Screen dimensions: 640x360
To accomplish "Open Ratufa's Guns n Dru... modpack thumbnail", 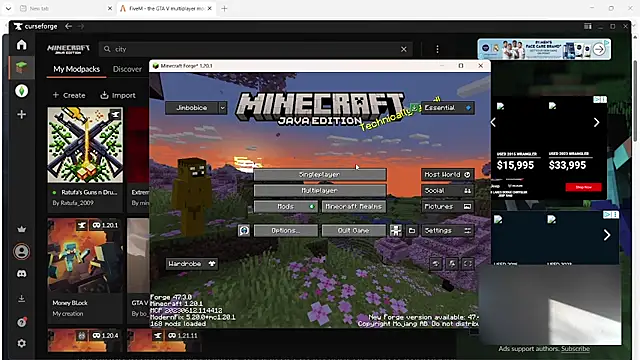I will click(85, 145).
